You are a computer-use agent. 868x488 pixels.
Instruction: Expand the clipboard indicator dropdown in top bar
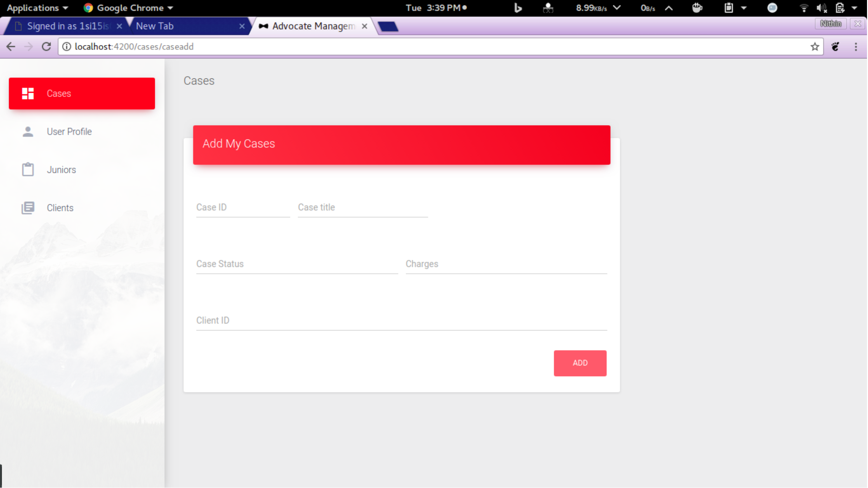click(744, 8)
